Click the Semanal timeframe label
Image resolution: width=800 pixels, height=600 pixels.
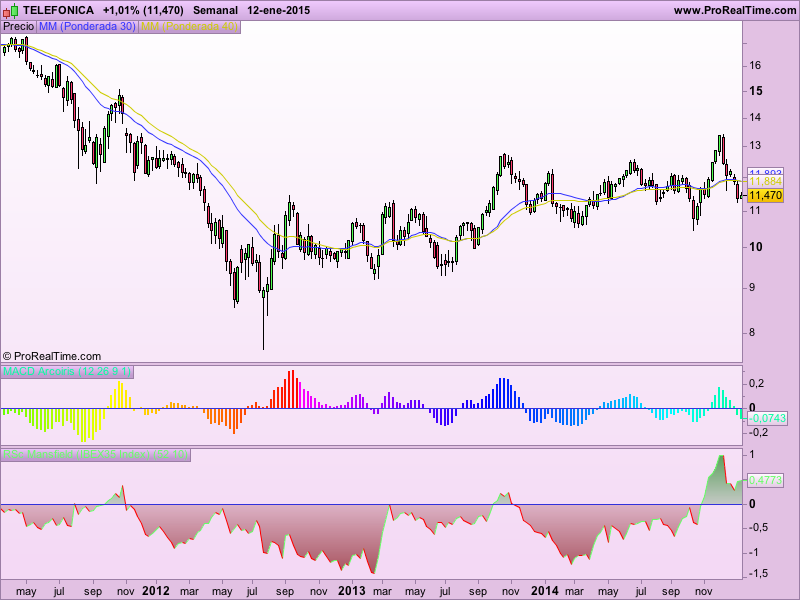tap(215, 10)
